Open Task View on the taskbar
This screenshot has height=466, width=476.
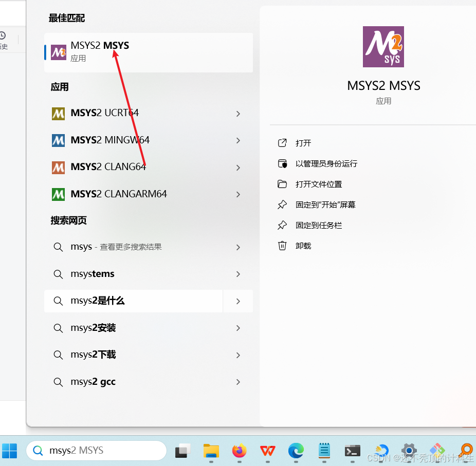(x=183, y=451)
